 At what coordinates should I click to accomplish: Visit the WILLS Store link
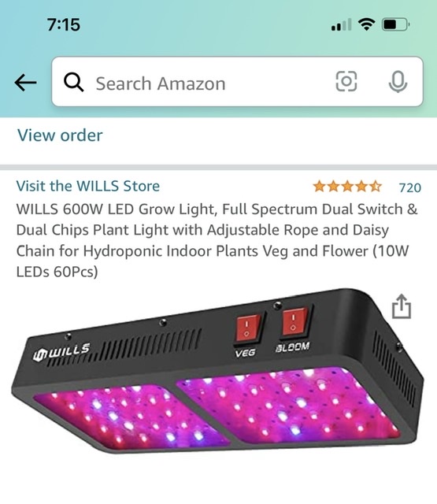(88, 186)
